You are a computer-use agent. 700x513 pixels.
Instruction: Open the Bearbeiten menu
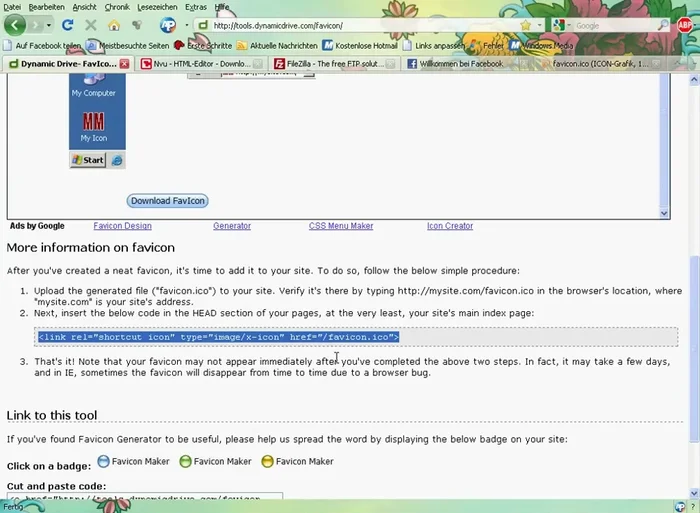46,7
